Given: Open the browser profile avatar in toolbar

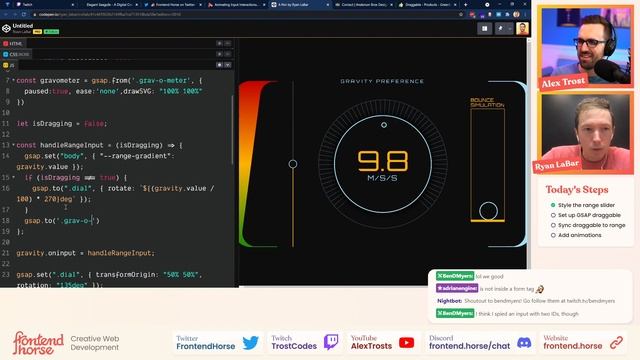Looking at the screenshot, I should [516, 14].
